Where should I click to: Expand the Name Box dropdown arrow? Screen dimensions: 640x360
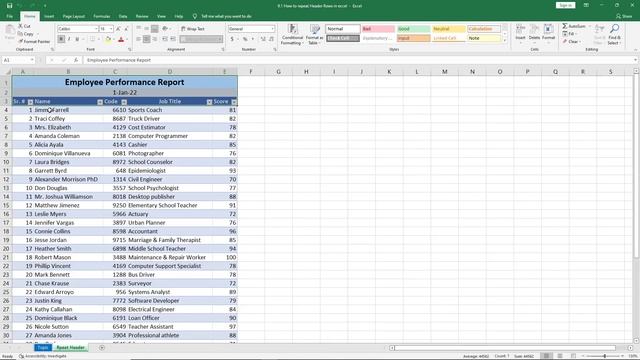coord(32,60)
